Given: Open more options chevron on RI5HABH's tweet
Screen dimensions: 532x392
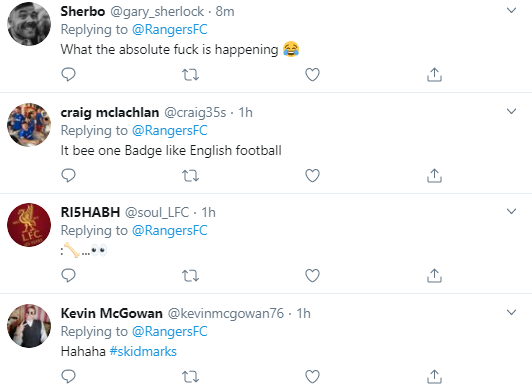Looking at the screenshot, I should [511, 211].
